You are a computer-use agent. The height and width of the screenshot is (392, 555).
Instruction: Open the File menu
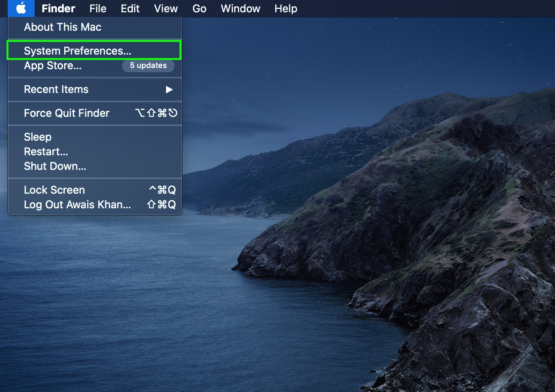point(98,8)
